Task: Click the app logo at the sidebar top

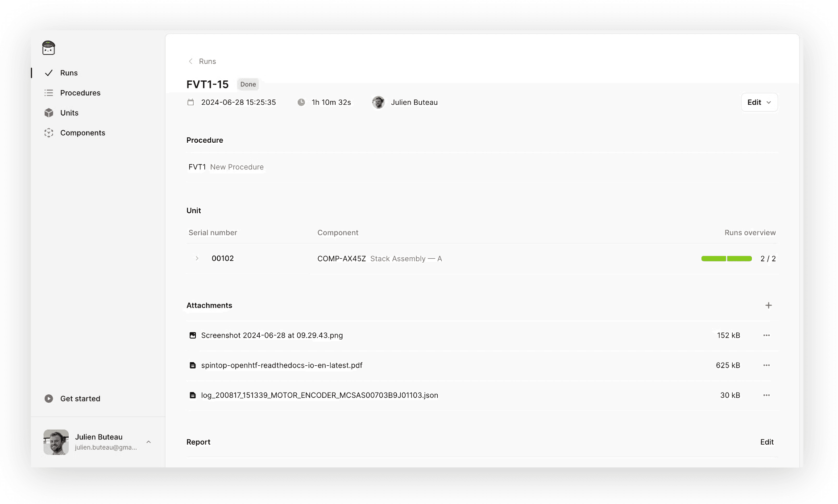Action: click(x=48, y=48)
